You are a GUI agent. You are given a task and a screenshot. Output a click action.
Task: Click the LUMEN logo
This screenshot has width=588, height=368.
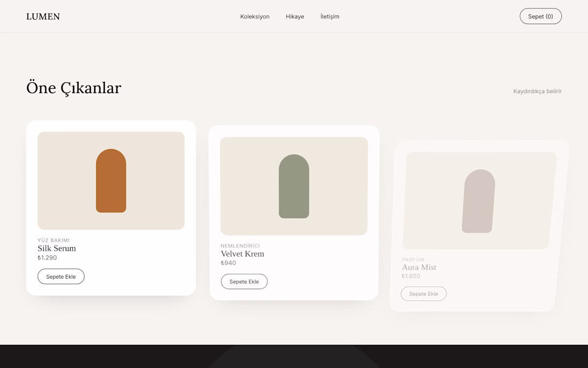[43, 17]
